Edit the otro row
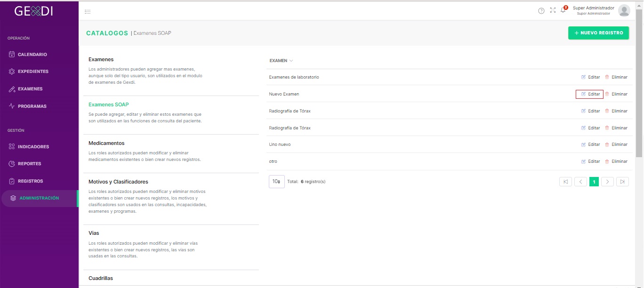 pyautogui.click(x=590, y=161)
